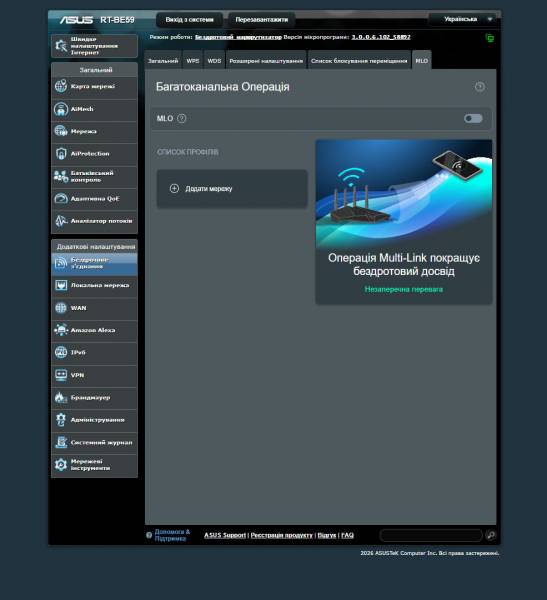547x600 pixels.
Task: Click the parental control icon
Action: (x=61, y=176)
